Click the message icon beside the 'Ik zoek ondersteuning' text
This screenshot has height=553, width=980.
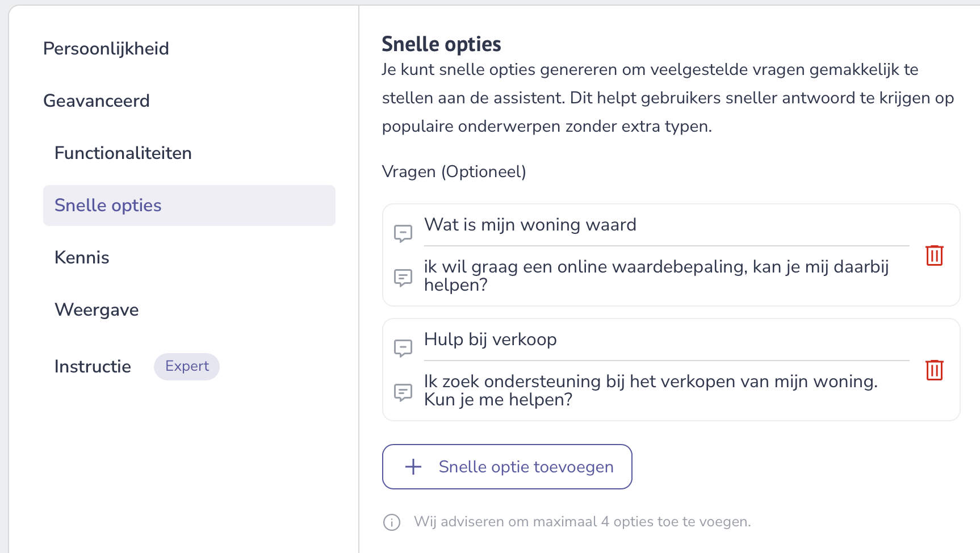403,392
